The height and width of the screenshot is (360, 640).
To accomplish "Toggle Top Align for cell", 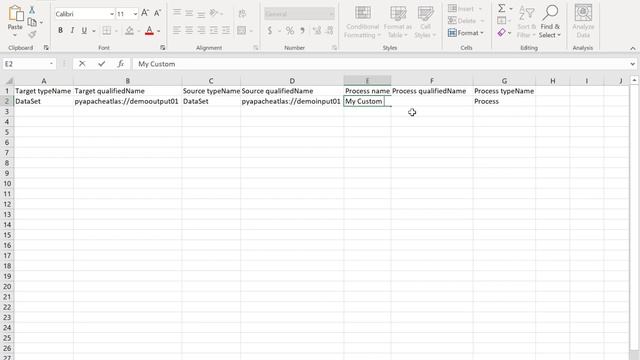I will pyautogui.click(x=177, y=13).
